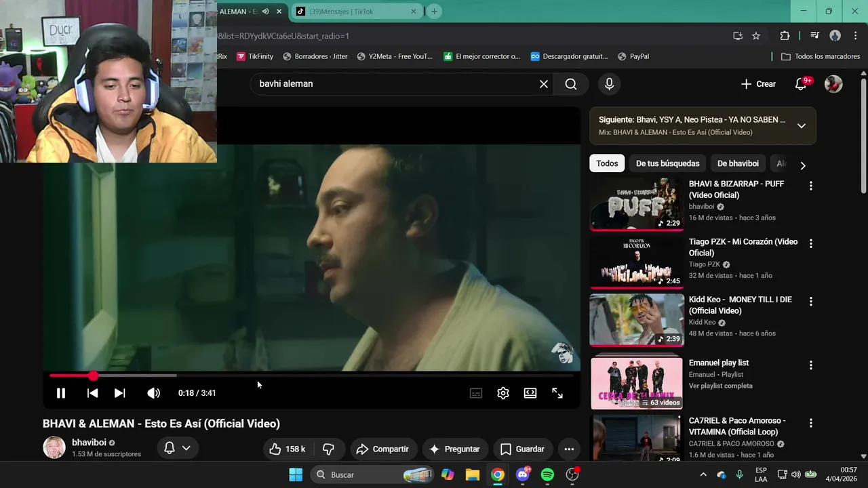The width and height of the screenshot is (868, 488).
Task: Enter fullscreen video mode
Action: (557, 393)
